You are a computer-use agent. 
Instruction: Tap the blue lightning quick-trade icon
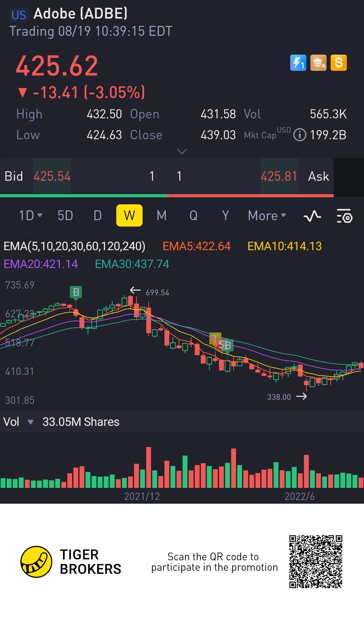[298, 63]
